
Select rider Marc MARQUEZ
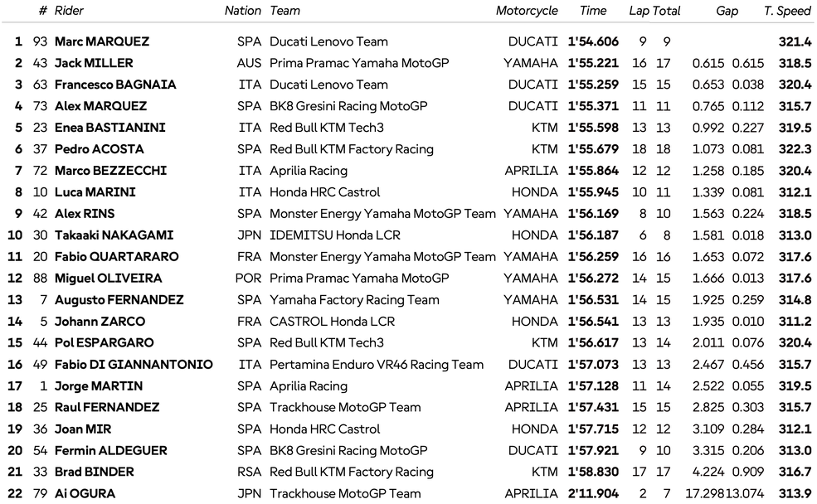tap(102, 41)
